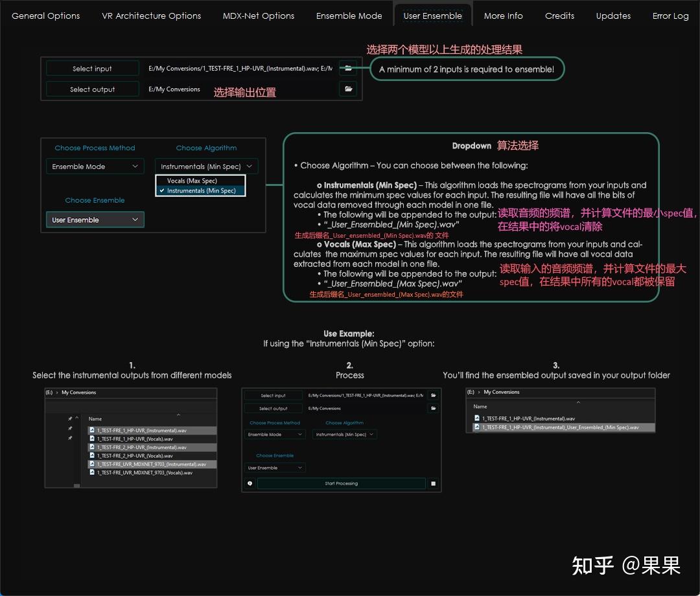Click the Name column sort chevron
Screen dimensions: 700x596
178,415
